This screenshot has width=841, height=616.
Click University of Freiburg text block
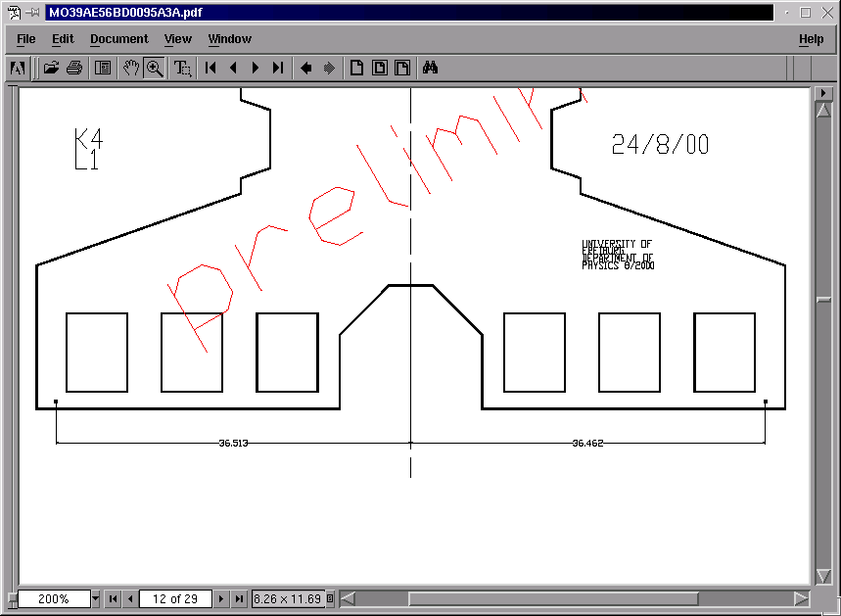pyautogui.click(x=618, y=255)
